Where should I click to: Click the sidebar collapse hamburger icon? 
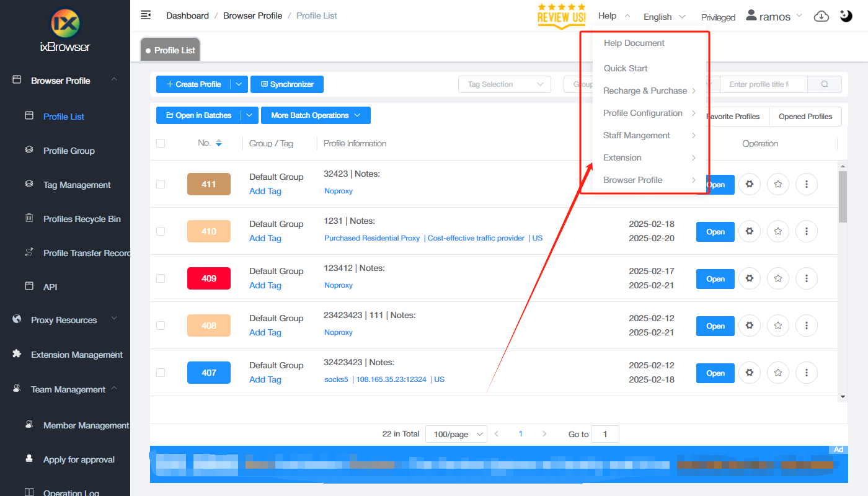pyautogui.click(x=146, y=15)
